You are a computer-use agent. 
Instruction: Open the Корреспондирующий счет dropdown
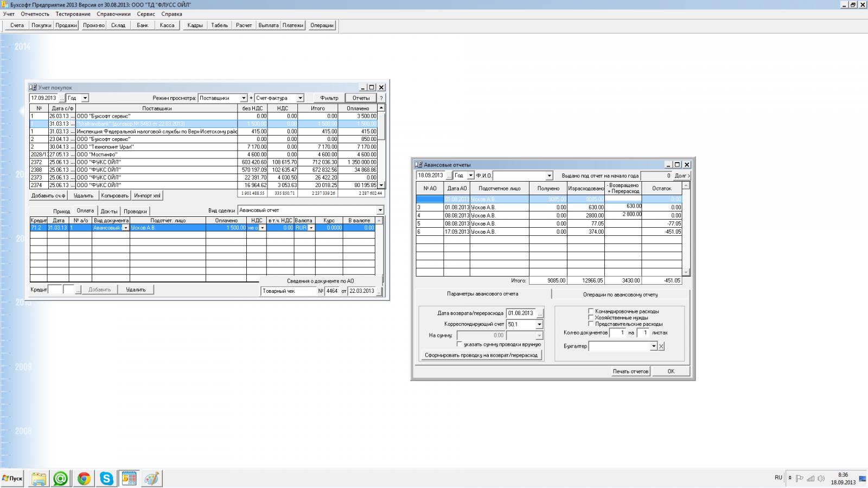click(539, 324)
